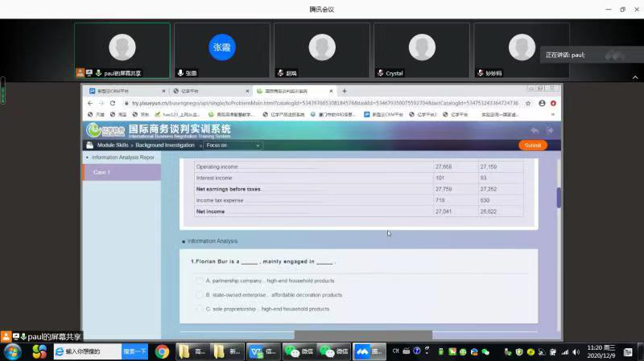The width and height of the screenshot is (644, 361).
Task: Expand the Information Analysis Report tree item
Action: 122,158
